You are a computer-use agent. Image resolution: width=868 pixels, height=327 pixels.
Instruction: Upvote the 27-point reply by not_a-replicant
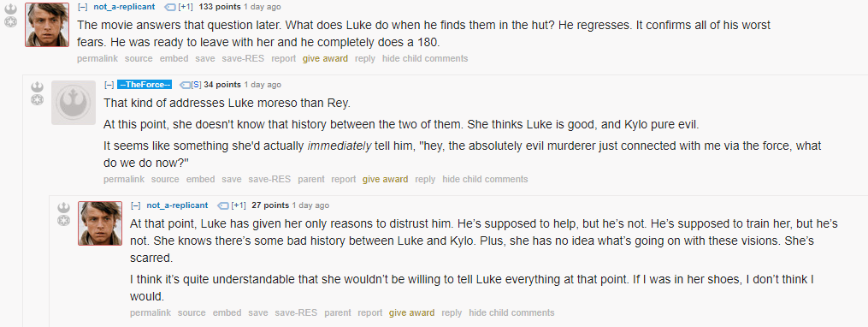[x=63, y=208]
